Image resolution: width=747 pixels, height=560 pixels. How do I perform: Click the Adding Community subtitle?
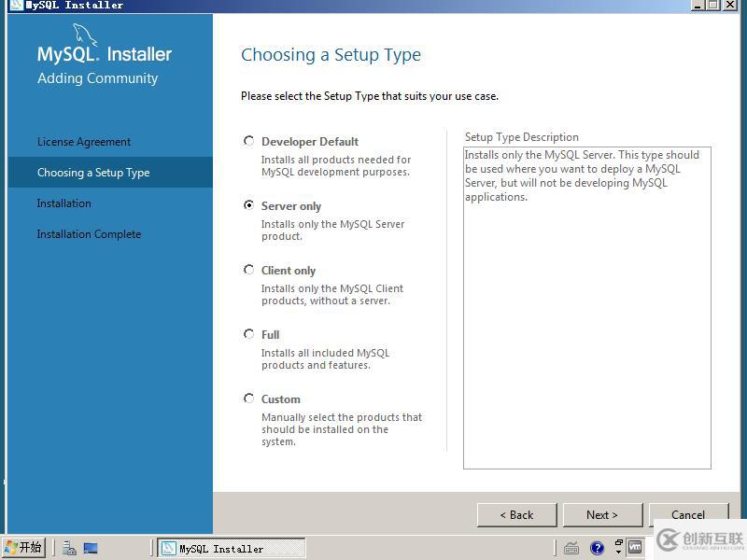[x=98, y=78]
